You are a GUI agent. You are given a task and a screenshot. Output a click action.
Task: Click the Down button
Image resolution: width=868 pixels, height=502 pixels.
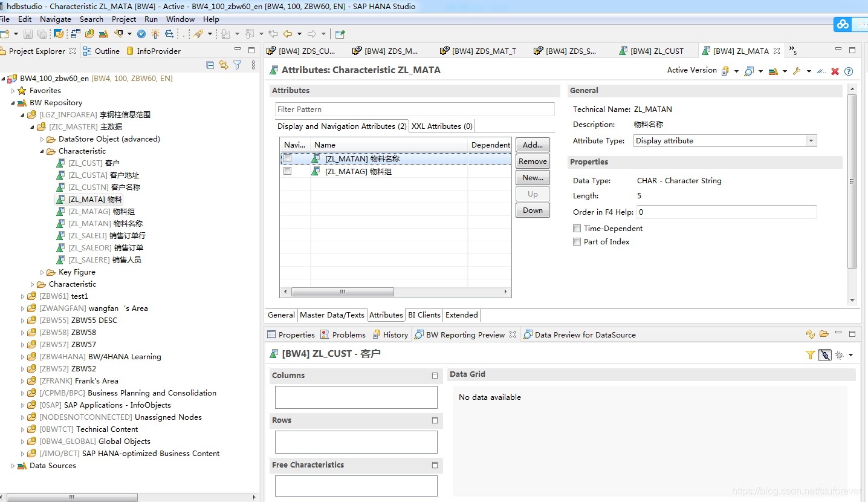click(x=533, y=210)
